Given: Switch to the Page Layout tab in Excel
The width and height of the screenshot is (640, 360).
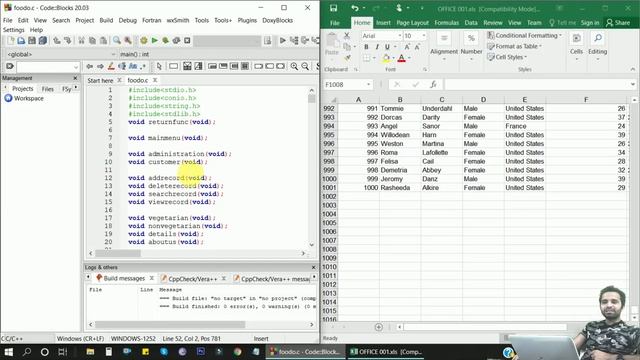Looking at the screenshot, I should (412, 23).
